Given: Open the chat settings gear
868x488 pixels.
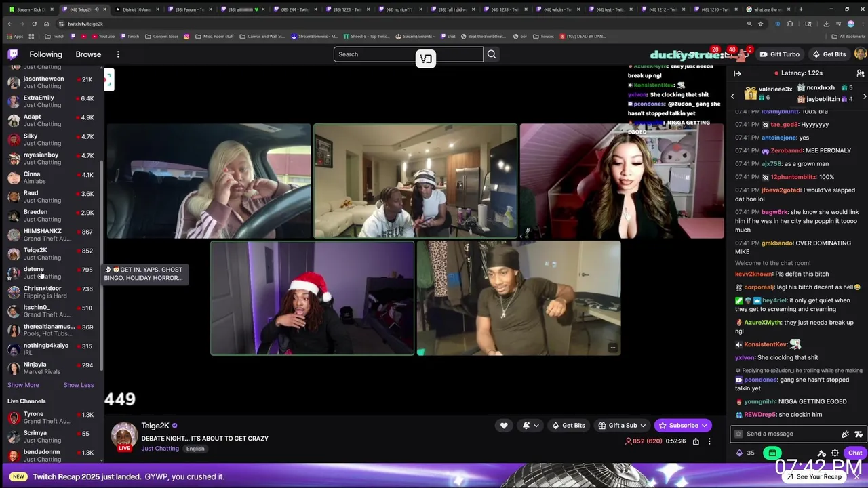Looking at the screenshot, I should (x=835, y=453).
